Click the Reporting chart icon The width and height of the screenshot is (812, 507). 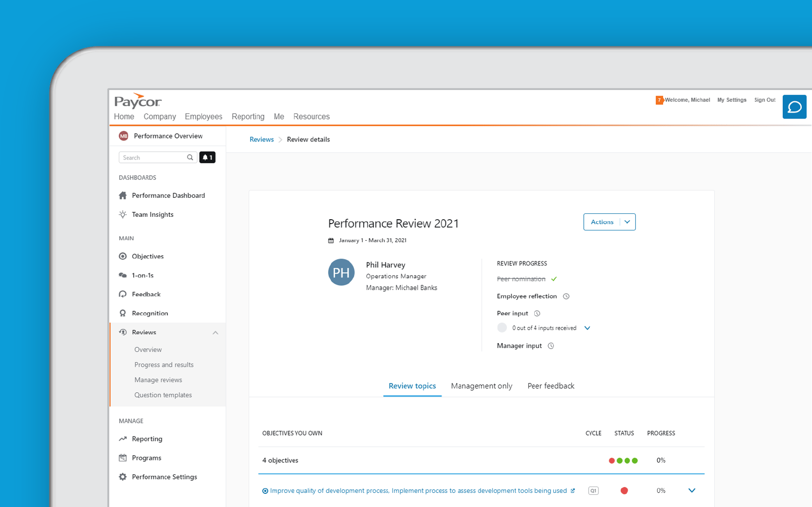click(123, 438)
